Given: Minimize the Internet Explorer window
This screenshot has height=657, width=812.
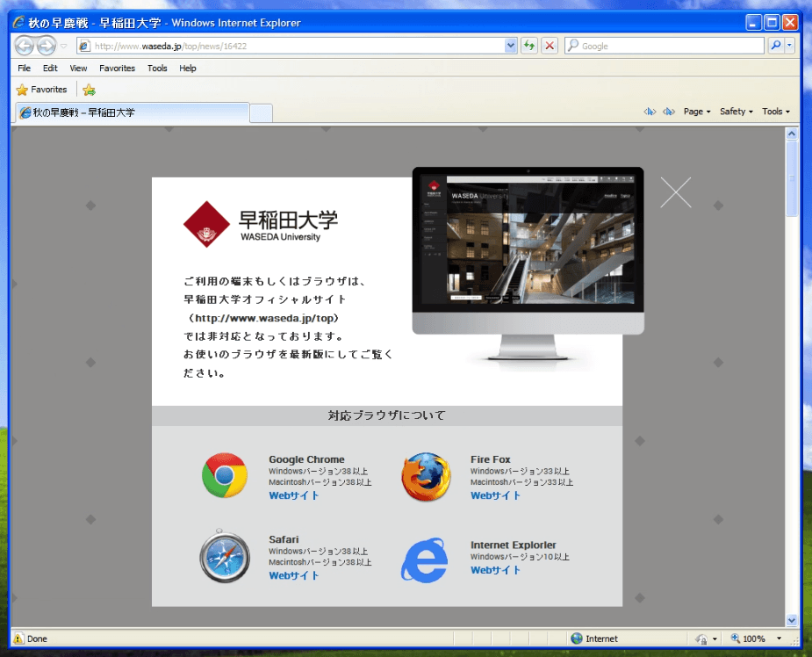Looking at the screenshot, I should point(753,22).
